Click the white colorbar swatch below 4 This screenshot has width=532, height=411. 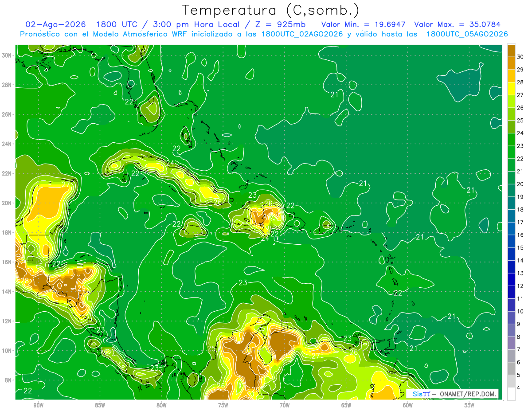click(512, 394)
